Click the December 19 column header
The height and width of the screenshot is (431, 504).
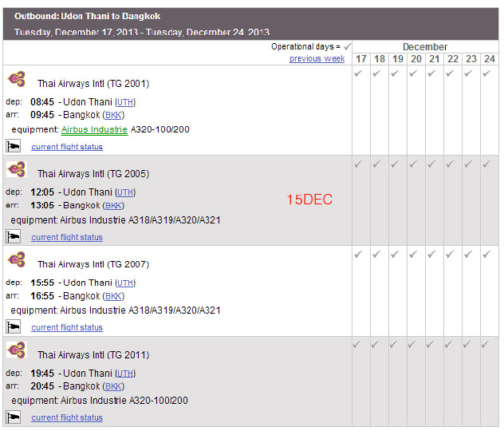[398, 59]
